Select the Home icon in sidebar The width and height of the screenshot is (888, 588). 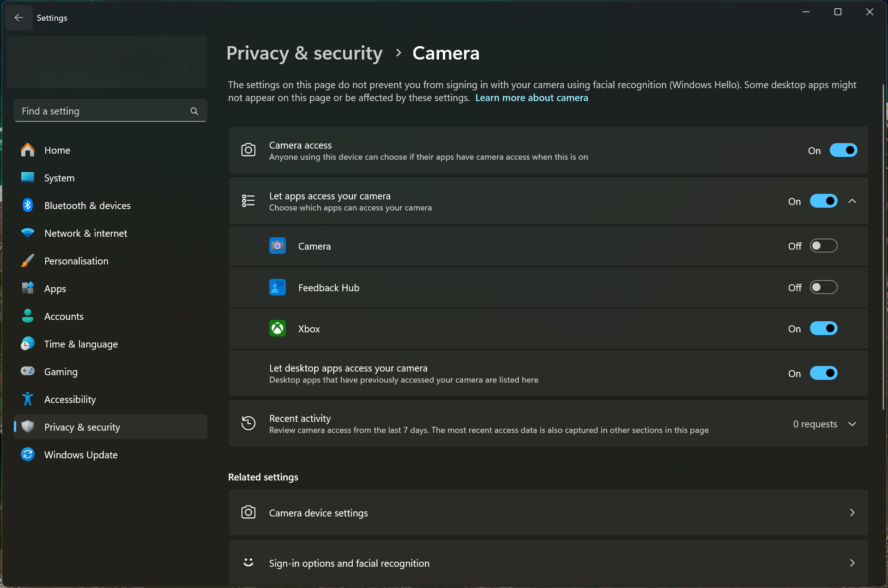27,150
